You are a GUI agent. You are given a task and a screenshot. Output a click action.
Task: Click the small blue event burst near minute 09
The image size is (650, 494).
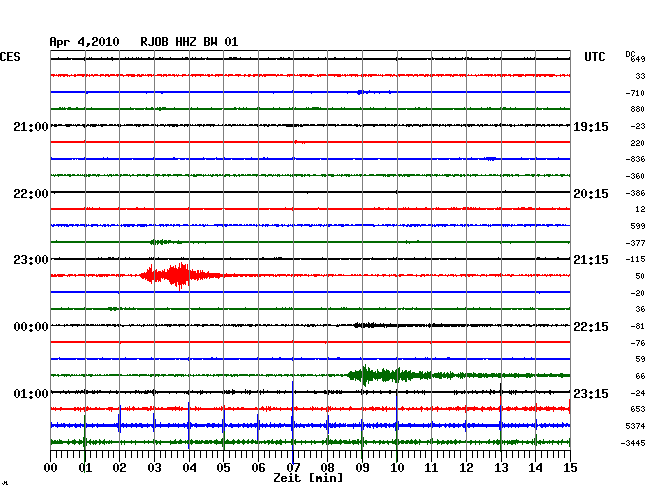[361, 92]
